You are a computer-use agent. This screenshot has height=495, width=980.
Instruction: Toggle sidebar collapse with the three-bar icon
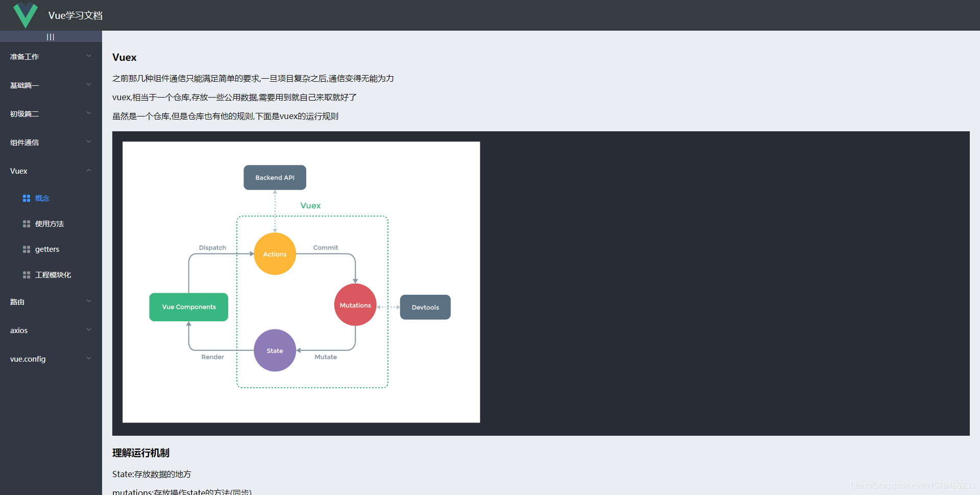51,37
